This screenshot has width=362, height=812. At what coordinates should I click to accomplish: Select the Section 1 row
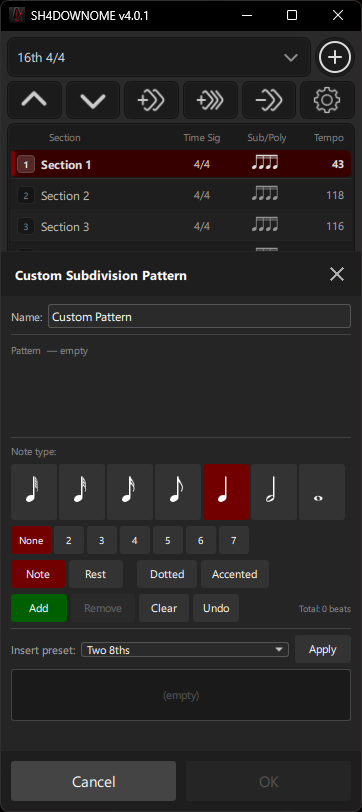click(x=181, y=164)
